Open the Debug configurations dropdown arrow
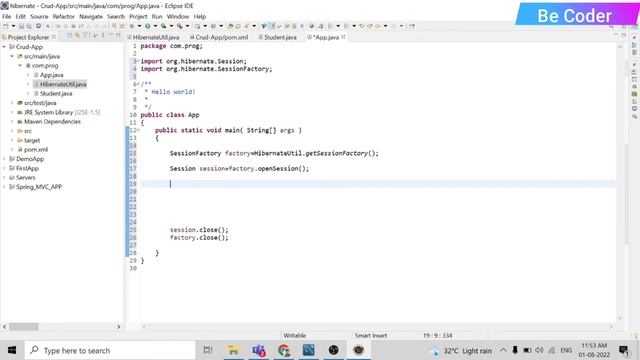 [x=139, y=26]
